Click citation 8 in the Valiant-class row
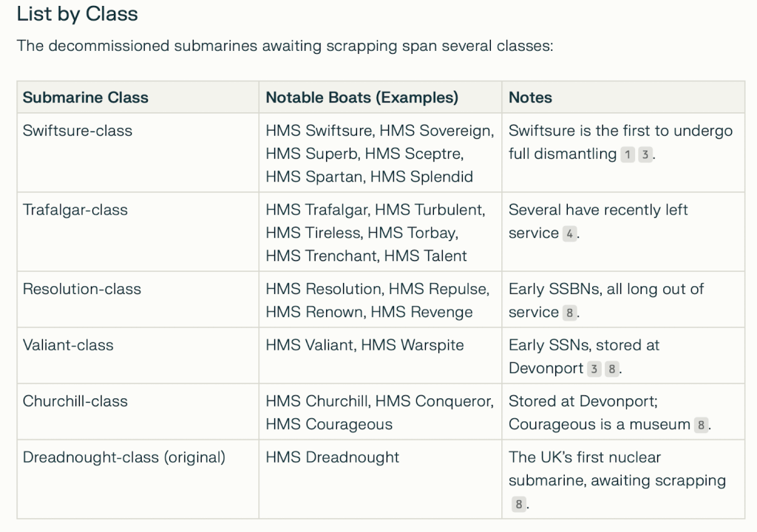This screenshot has height=532, width=757. pos(611,369)
